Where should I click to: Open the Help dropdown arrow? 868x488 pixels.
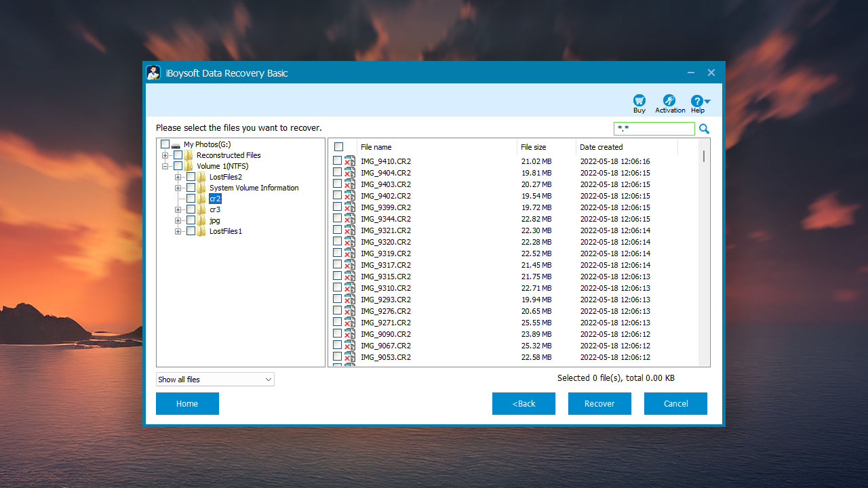point(707,101)
